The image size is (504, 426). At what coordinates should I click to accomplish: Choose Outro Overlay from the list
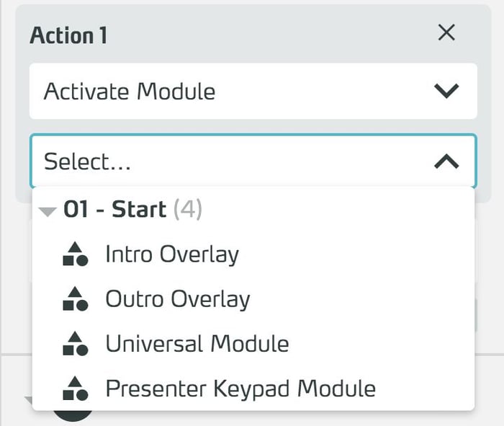click(x=178, y=298)
